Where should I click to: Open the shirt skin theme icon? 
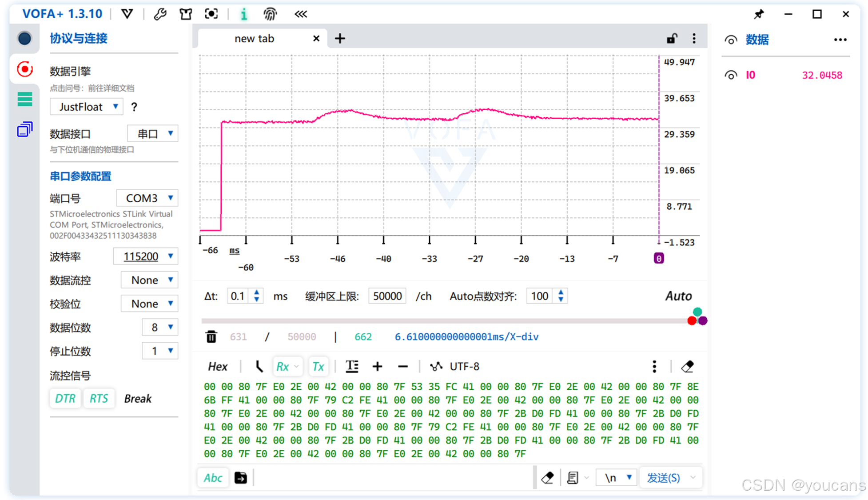(186, 14)
